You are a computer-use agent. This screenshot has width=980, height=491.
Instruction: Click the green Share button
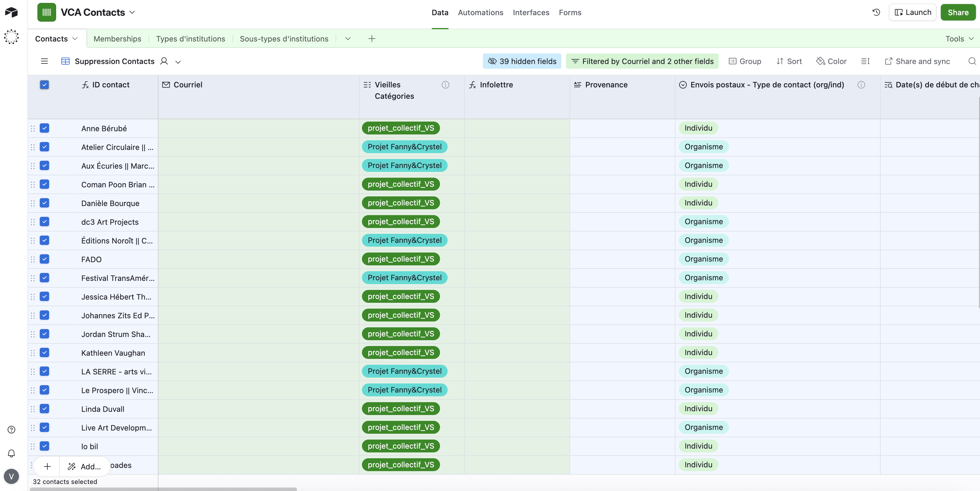pos(957,13)
